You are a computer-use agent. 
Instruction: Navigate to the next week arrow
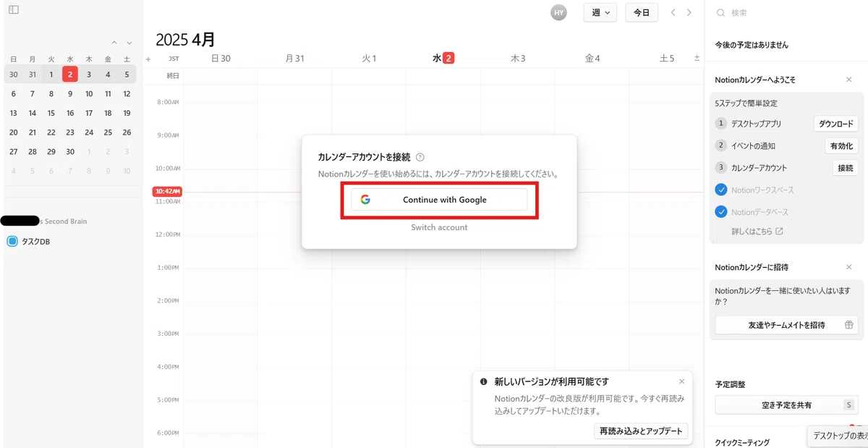pyautogui.click(x=689, y=12)
